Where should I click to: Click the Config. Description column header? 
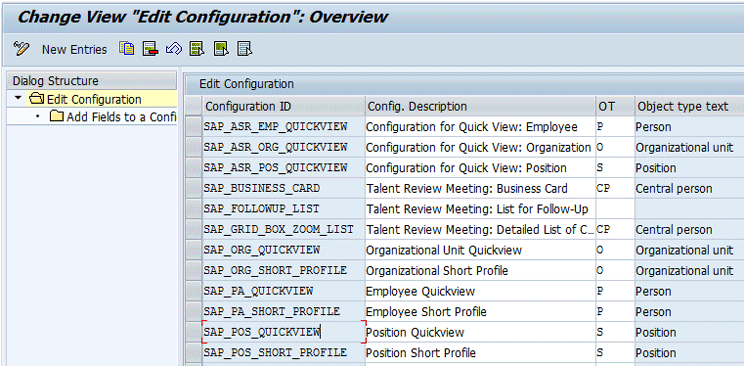point(480,106)
